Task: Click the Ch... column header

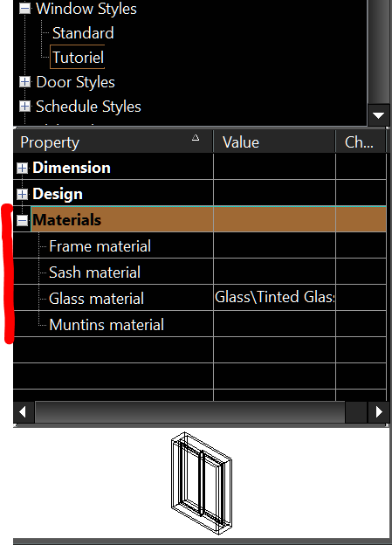Action: point(361,141)
